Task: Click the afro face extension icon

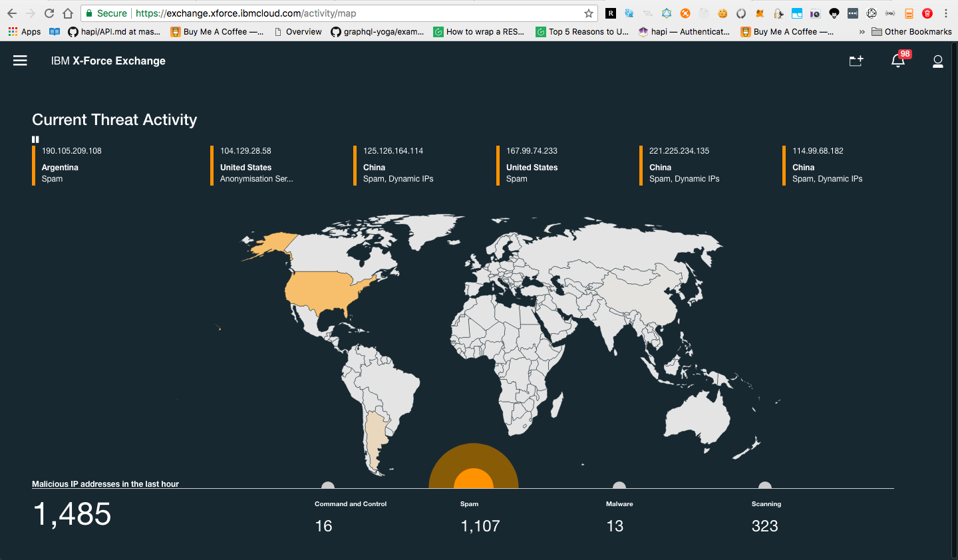Action: point(834,13)
